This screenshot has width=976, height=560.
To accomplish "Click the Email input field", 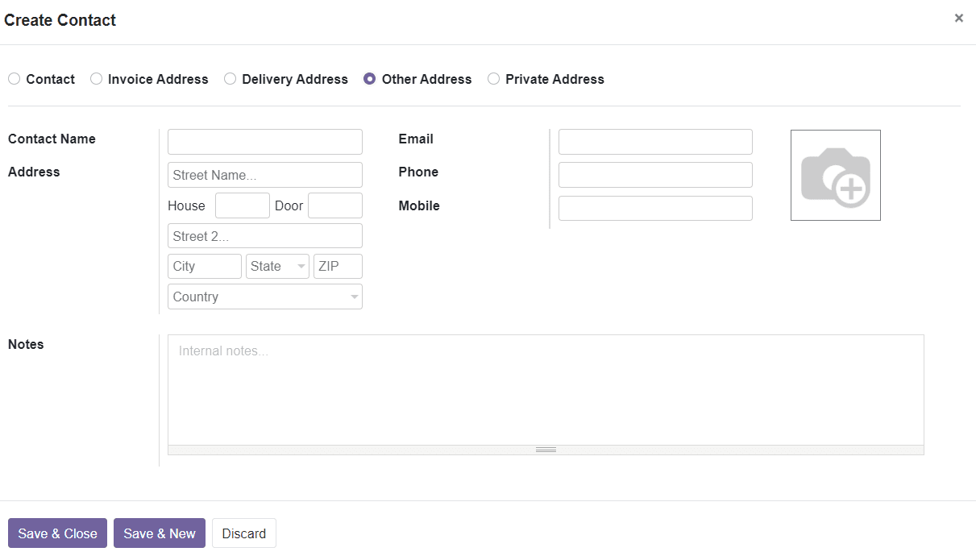I will (x=654, y=141).
